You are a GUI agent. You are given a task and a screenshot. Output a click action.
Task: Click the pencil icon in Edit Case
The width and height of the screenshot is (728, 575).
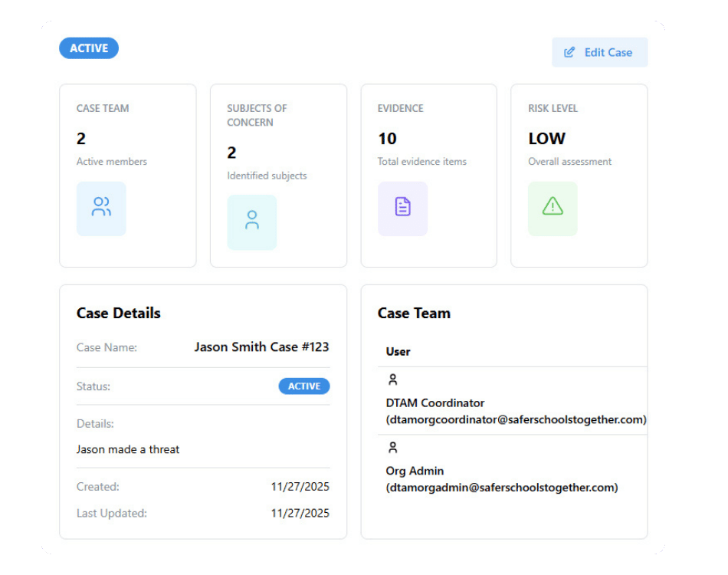569,53
